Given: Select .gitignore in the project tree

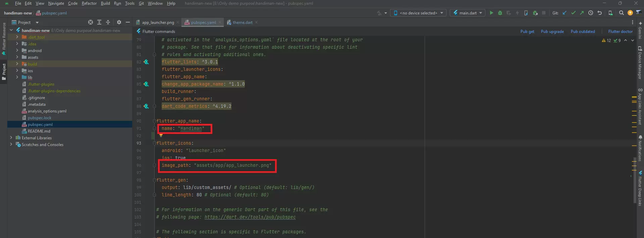Looking at the screenshot, I should pos(36,98).
